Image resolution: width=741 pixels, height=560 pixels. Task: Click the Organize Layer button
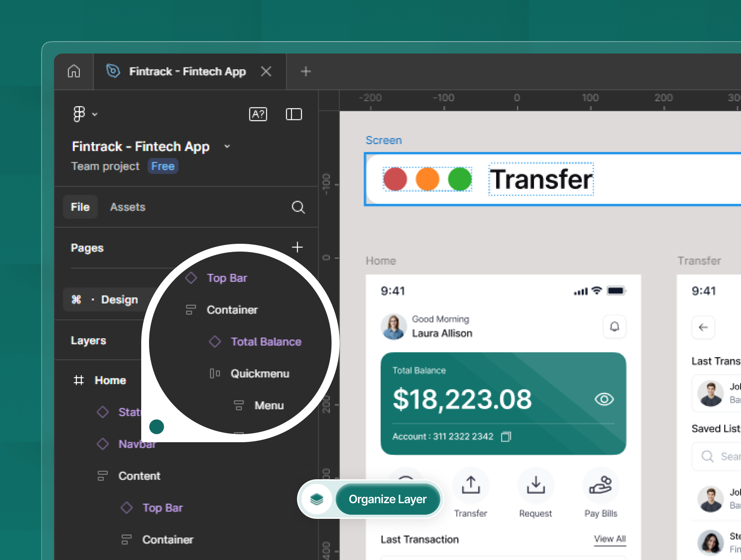[x=387, y=499]
